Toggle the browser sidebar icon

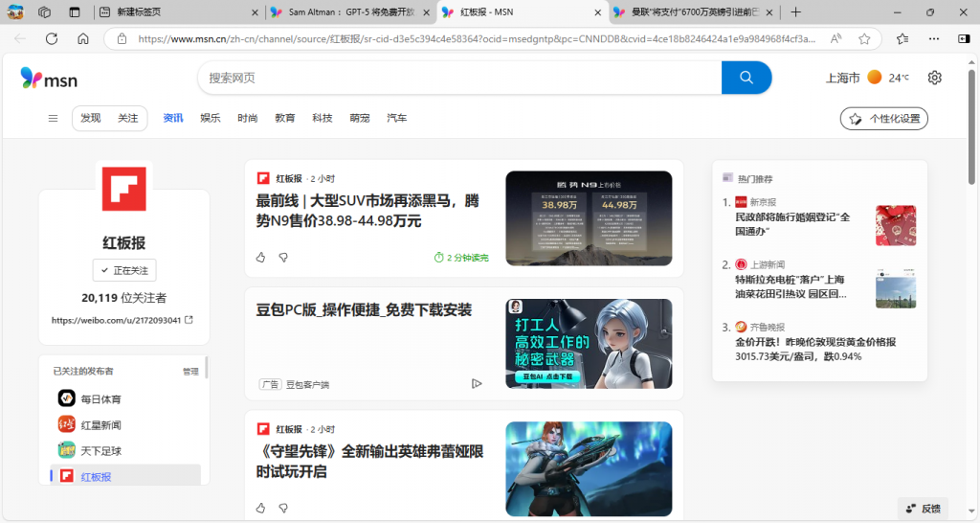pos(964,38)
